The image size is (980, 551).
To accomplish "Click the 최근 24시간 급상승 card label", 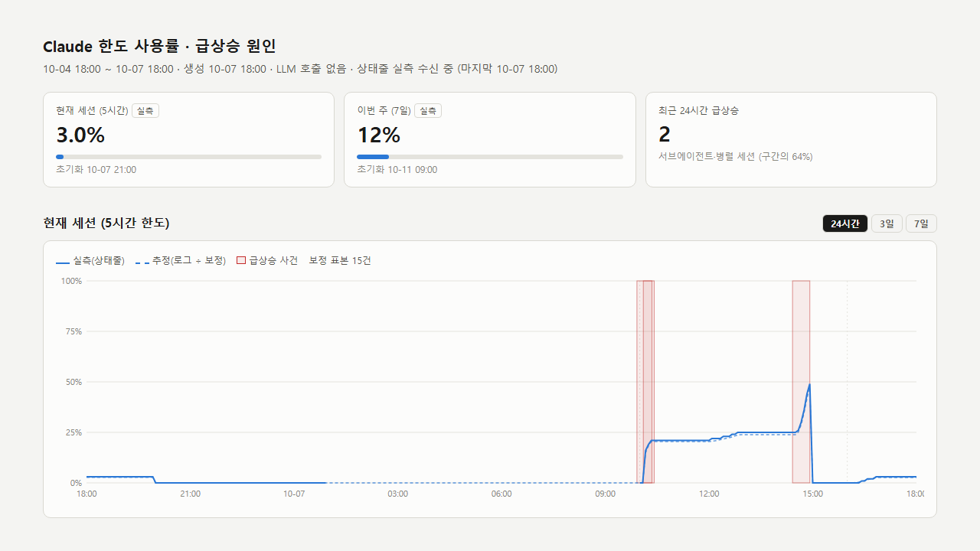I will (698, 111).
